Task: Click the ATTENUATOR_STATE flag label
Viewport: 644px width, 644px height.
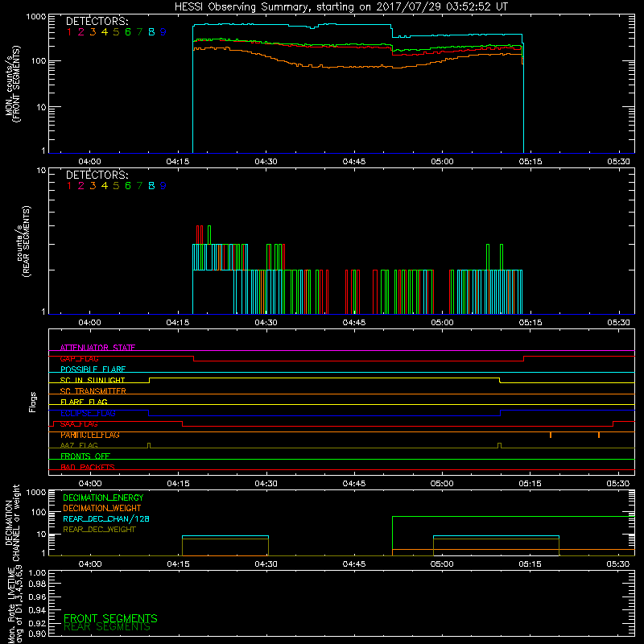Action: pyautogui.click(x=97, y=348)
